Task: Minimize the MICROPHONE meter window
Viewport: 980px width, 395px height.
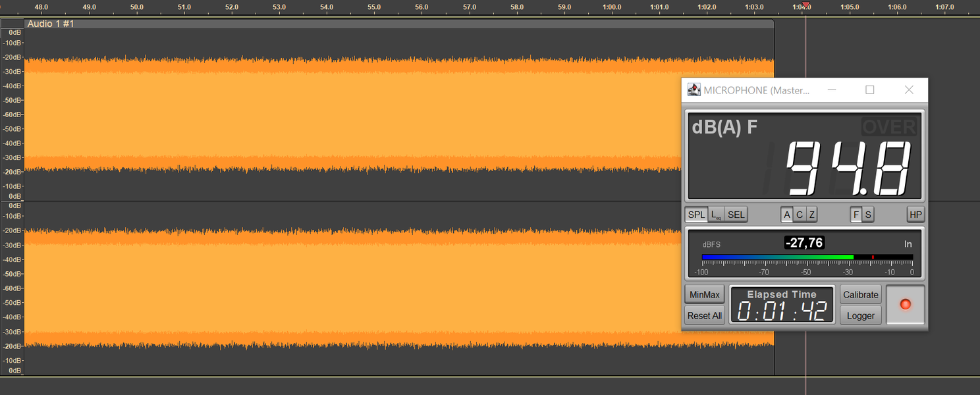Action: click(x=832, y=90)
